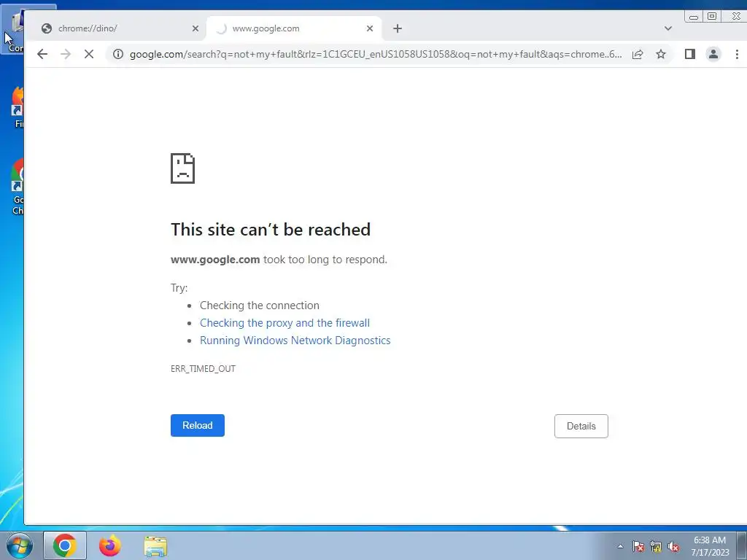
Task: Open Checking the proxy and the firewall
Action: pos(285,323)
